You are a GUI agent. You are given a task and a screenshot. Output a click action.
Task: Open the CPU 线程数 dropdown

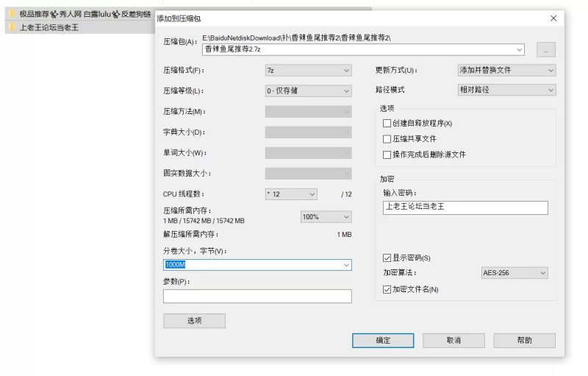(291, 194)
